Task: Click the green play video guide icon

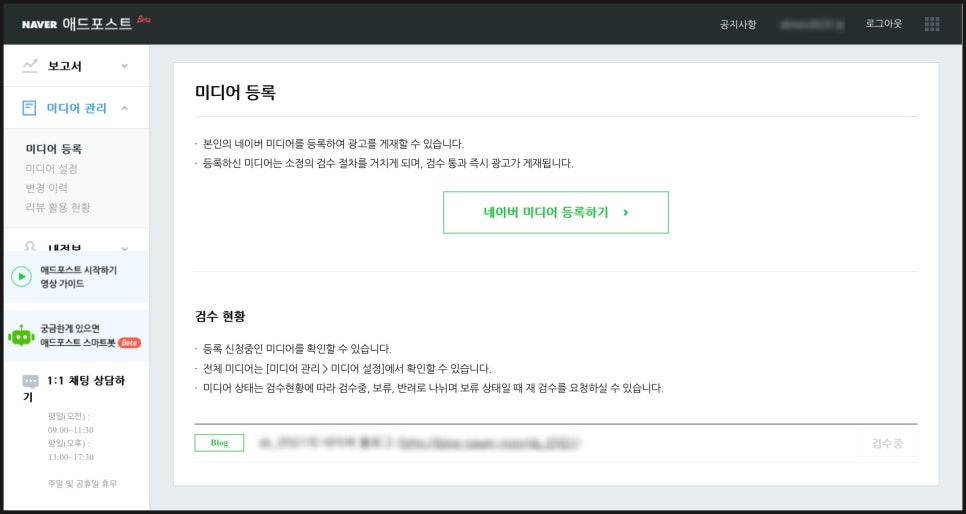Action: point(22,277)
